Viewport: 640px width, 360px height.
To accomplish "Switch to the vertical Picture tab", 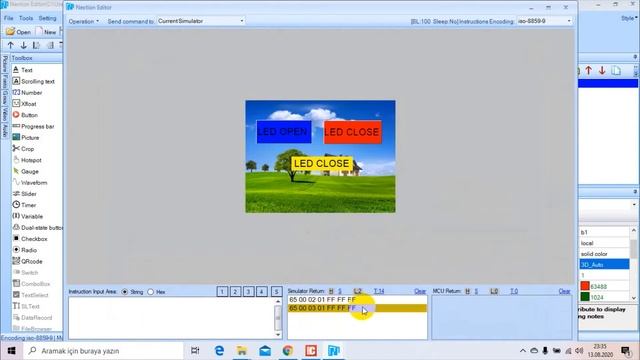I will [4, 64].
